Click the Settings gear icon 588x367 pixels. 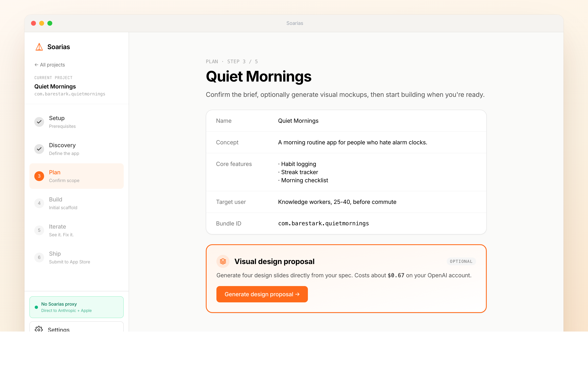pyautogui.click(x=39, y=329)
